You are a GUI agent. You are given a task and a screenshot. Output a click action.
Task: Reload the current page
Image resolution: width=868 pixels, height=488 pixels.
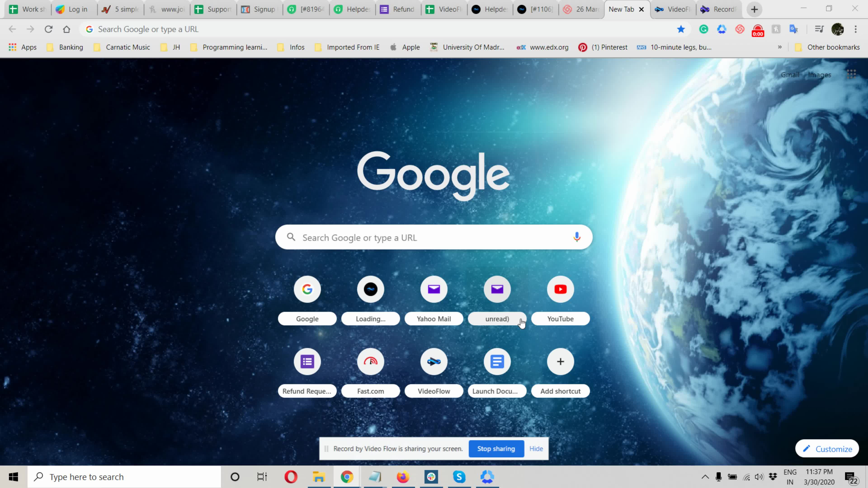49,29
